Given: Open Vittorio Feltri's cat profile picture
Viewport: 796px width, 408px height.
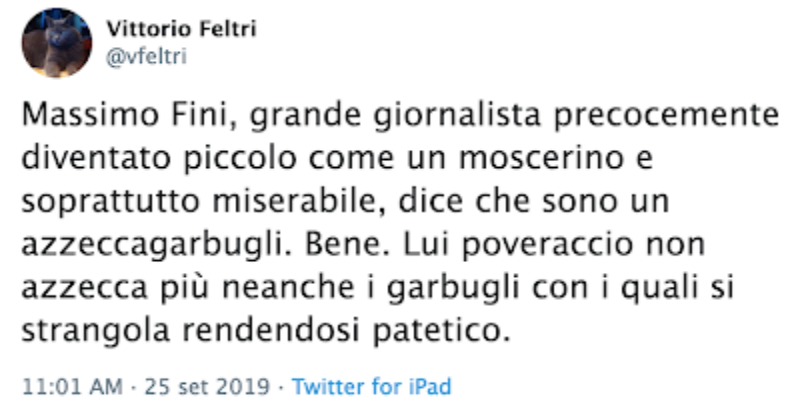Looking at the screenshot, I should 57,43.
